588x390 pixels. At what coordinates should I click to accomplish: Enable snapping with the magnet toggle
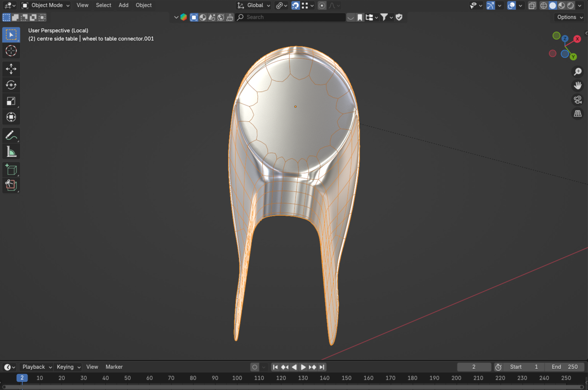295,5
